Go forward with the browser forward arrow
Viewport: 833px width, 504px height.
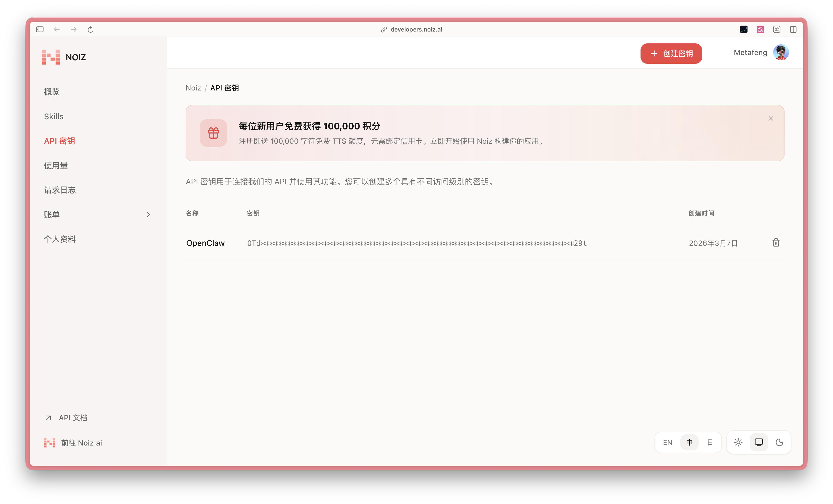pyautogui.click(x=74, y=29)
